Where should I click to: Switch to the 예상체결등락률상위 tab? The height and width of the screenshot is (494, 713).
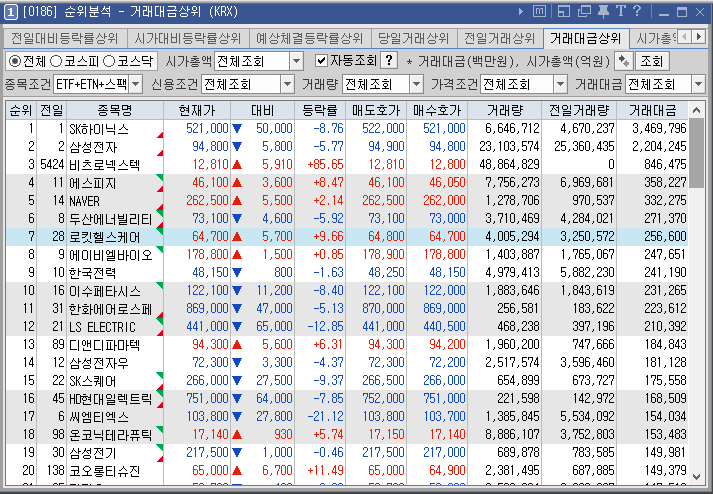click(310, 38)
